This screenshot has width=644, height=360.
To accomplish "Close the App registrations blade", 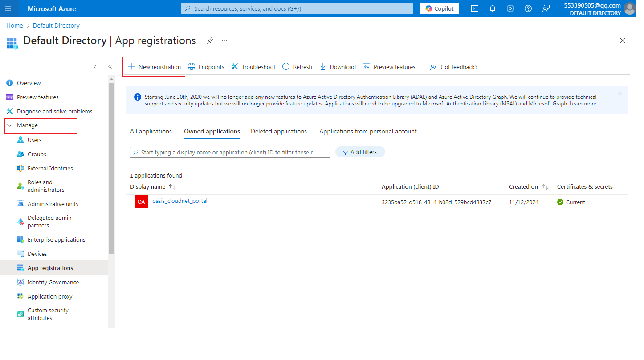I will (623, 40).
